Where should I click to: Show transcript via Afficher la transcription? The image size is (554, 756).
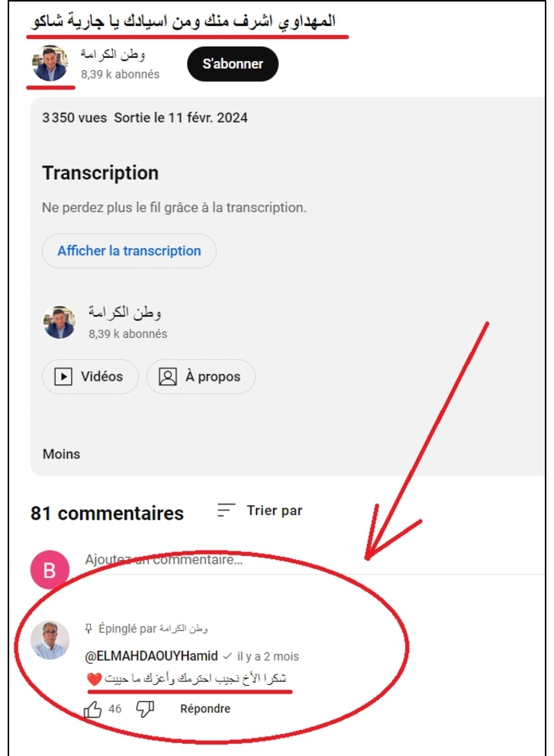[x=129, y=251]
